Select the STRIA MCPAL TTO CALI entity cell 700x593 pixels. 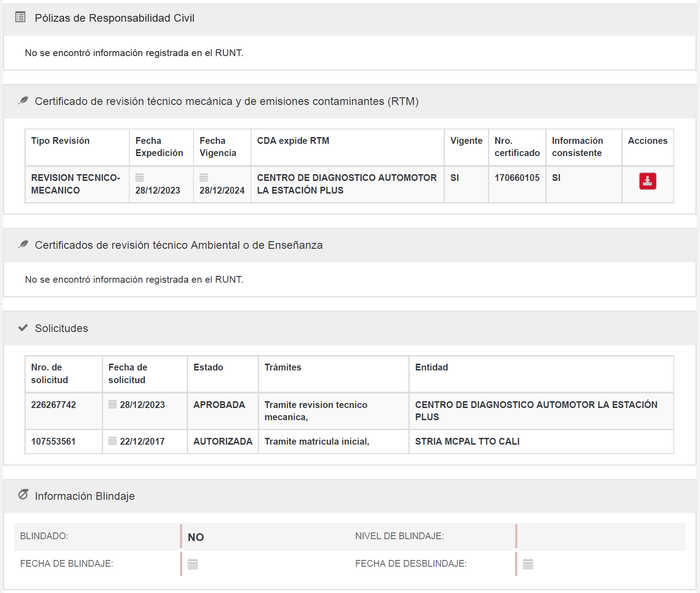pos(541,441)
